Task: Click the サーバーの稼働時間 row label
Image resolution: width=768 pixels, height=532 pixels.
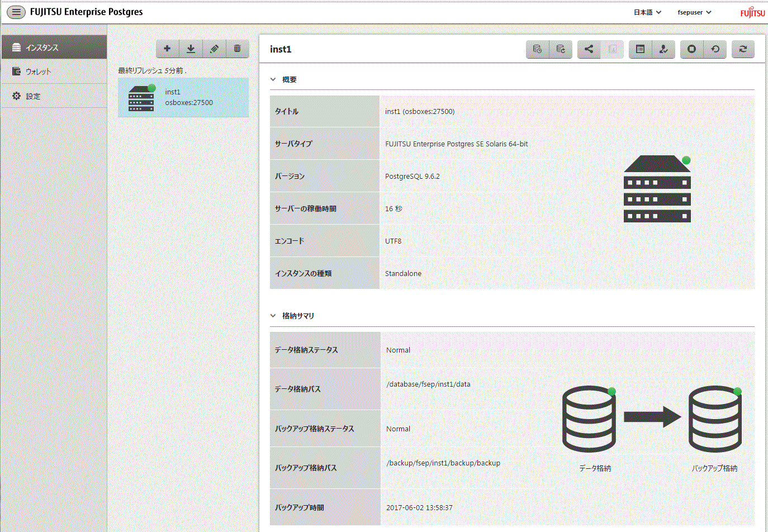Action: (306, 208)
